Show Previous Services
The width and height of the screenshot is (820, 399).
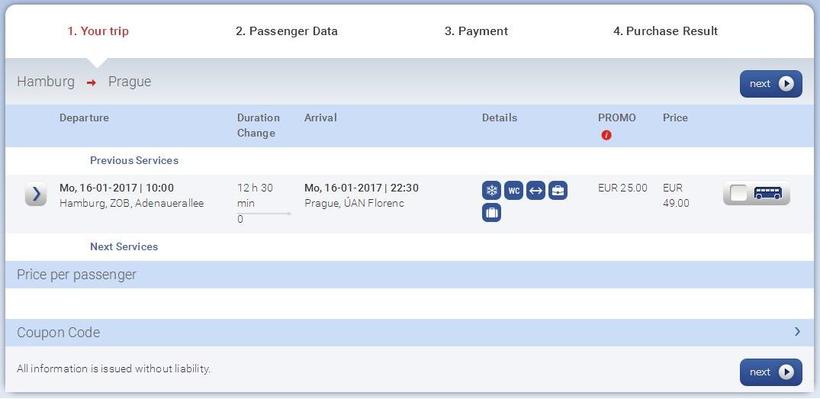click(x=134, y=161)
